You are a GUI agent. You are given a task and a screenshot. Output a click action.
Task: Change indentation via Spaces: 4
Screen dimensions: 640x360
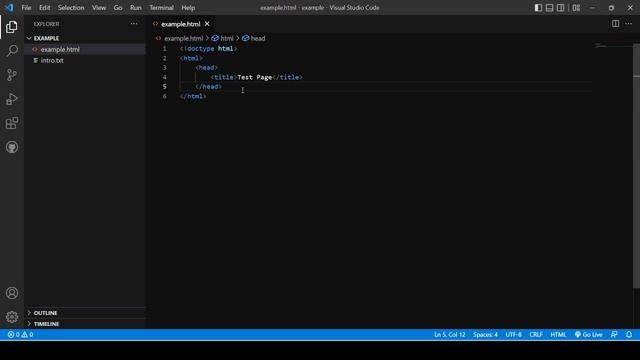(485, 334)
